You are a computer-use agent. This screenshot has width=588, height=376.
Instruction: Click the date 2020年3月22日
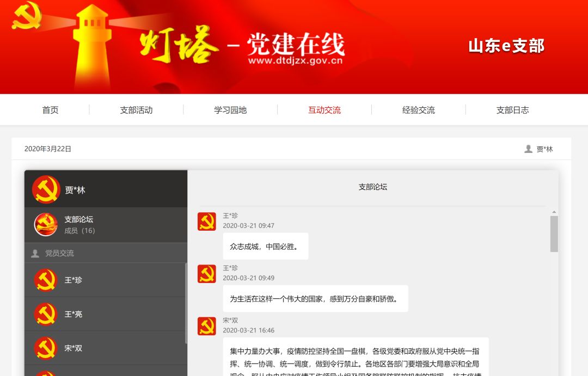point(47,149)
